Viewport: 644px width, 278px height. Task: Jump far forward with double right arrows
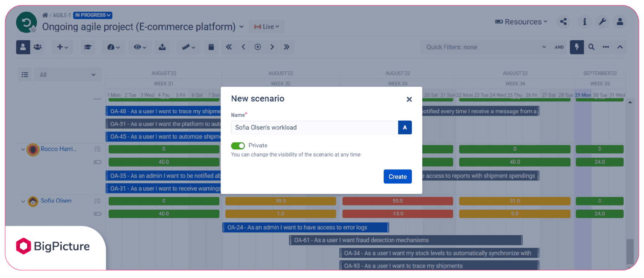point(287,47)
